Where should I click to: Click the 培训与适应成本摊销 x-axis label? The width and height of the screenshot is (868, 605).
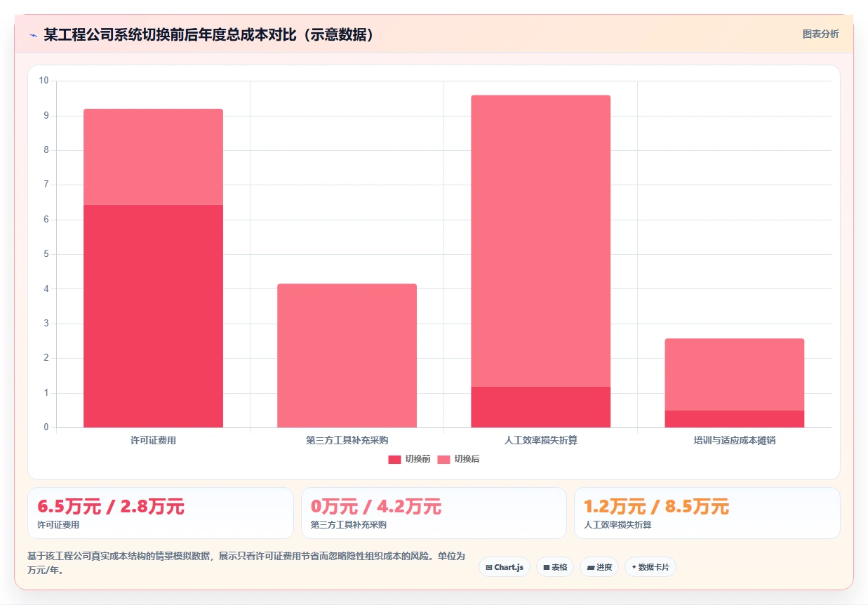734,441
